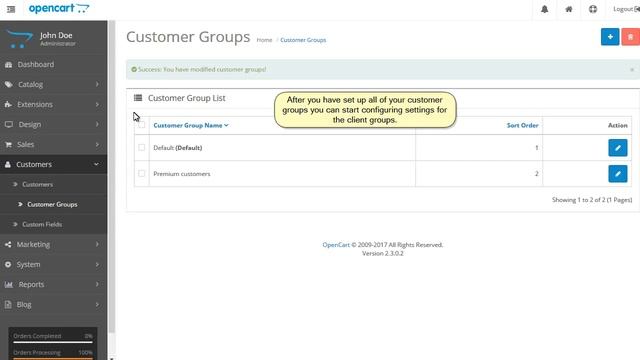Expand the Reports menu chevron
The image size is (640, 360).
coord(97,284)
